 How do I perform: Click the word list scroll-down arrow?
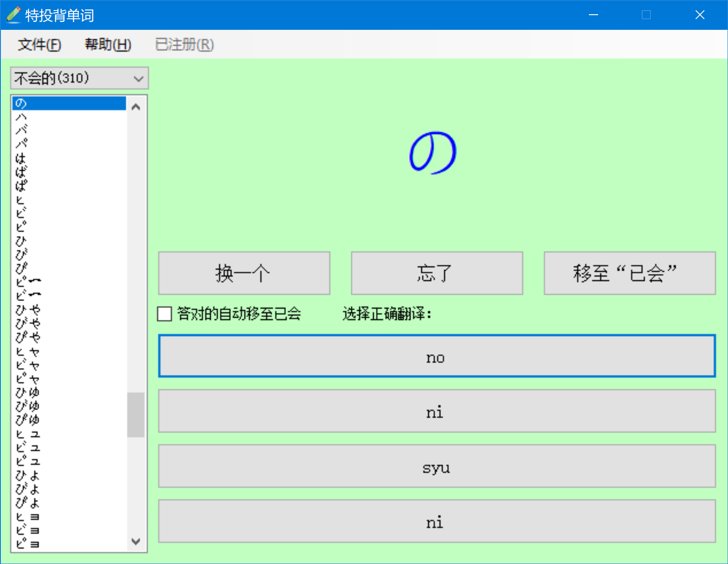click(x=136, y=541)
